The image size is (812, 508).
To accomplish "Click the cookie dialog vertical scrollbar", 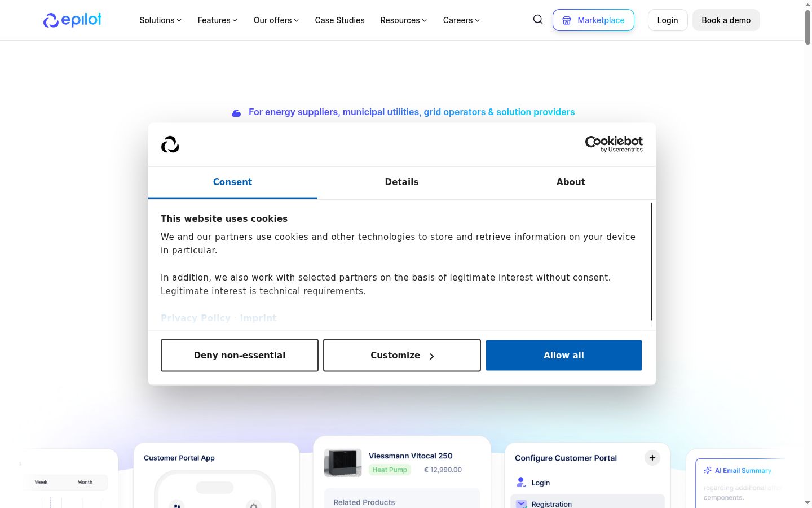I will coord(651,262).
